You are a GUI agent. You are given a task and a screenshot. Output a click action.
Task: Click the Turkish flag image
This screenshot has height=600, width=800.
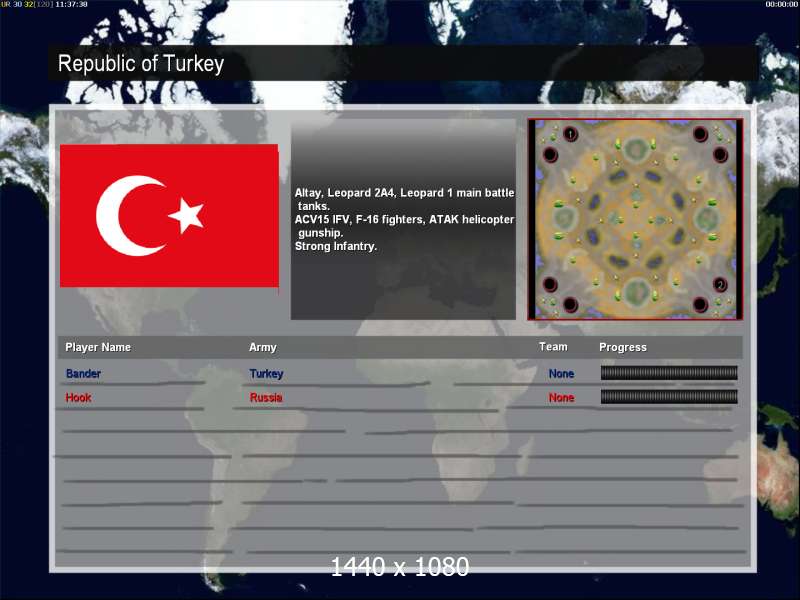tap(169, 216)
